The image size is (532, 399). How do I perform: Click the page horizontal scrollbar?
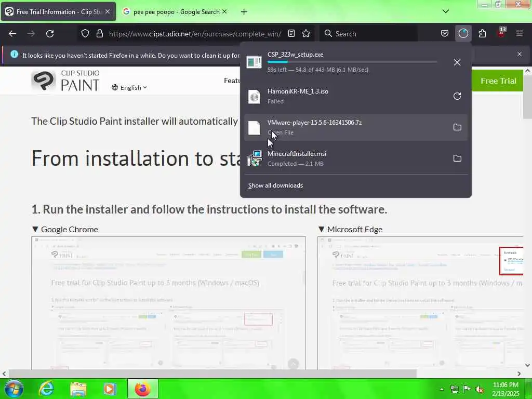pyautogui.click(x=212, y=374)
